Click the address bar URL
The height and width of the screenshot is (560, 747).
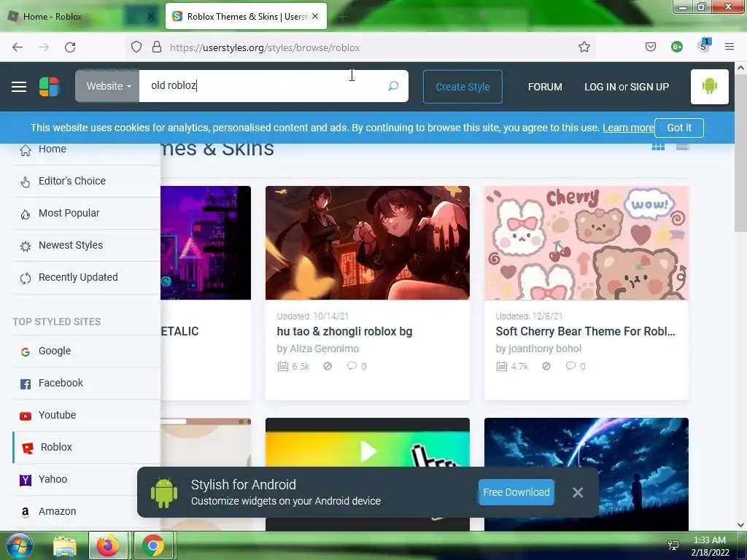264,47
